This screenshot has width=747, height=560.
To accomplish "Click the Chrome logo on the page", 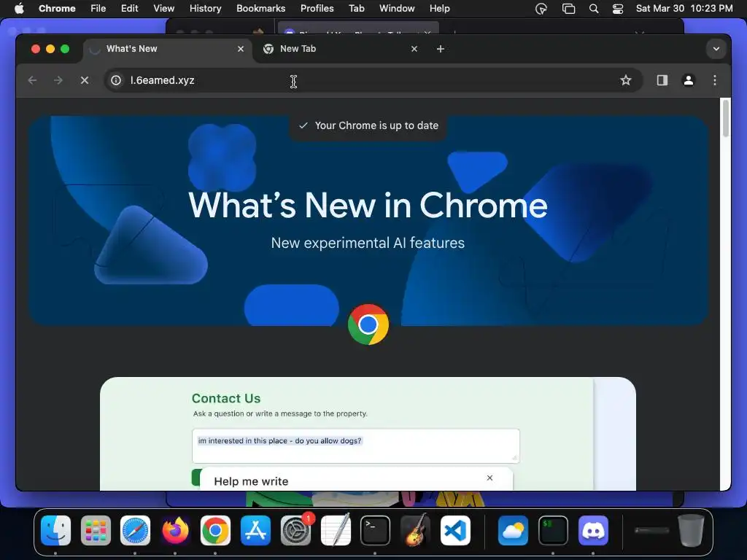I will (x=368, y=324).
